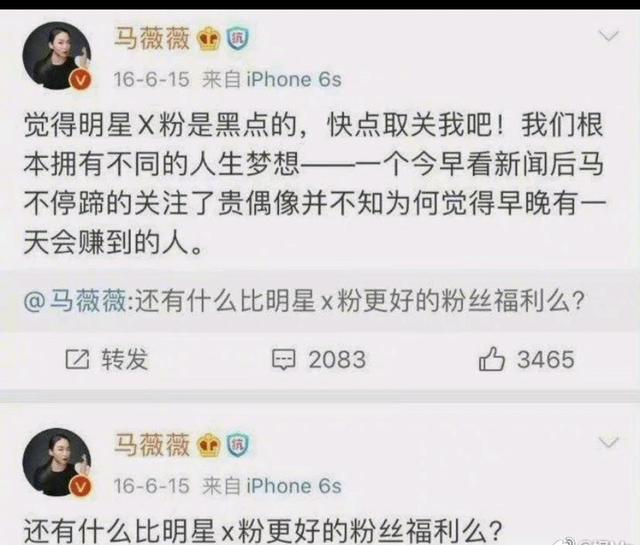The image size is (640, 545).
Task: Like the first post with thumbs-up icon
Action: tap(491, 359)
